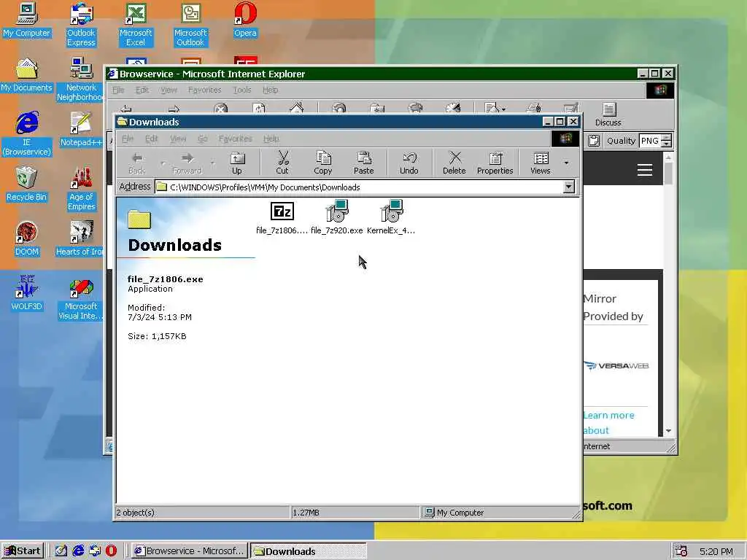Image resolution: width=747 pixels, height=560 pixels.
Task: Open Network Neighborhood desktop icon
Action: coord(80,79)
